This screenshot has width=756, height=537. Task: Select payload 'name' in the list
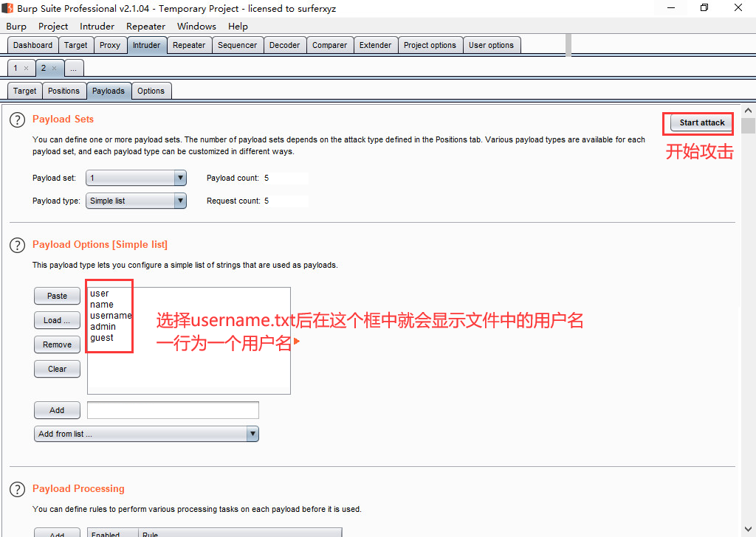pyautogui.click(x=102, y=305)
